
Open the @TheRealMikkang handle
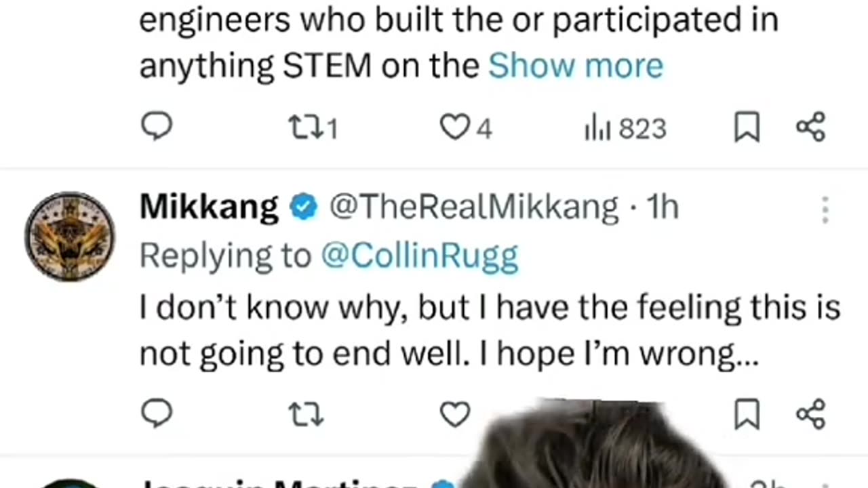473,207
